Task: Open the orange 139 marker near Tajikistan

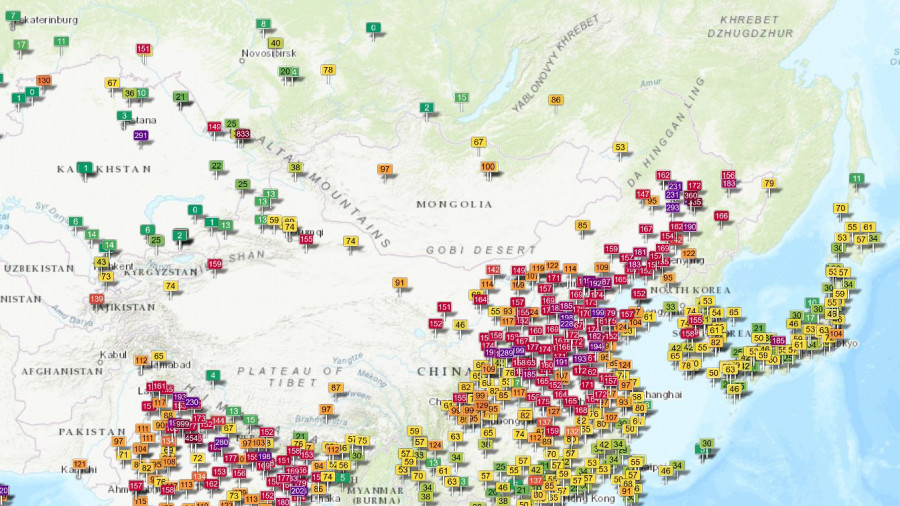Action: pos(97,298)
